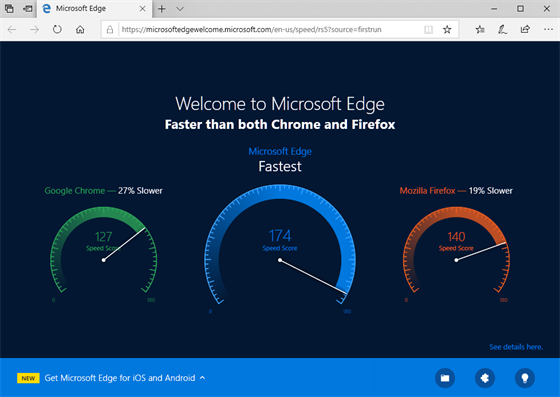Add notes with the pen icon
Image resolution: width=560 pixels, height=397 pixels.
point(502,30)
